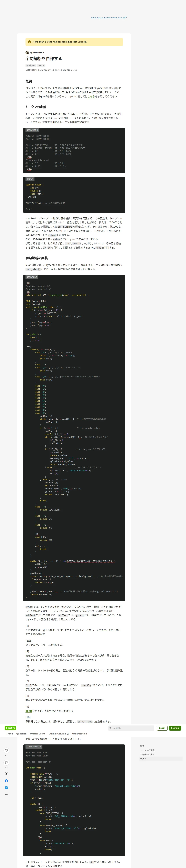Click the 字句解析を自作する article title
186x868 pixels.
coord(44,59)
